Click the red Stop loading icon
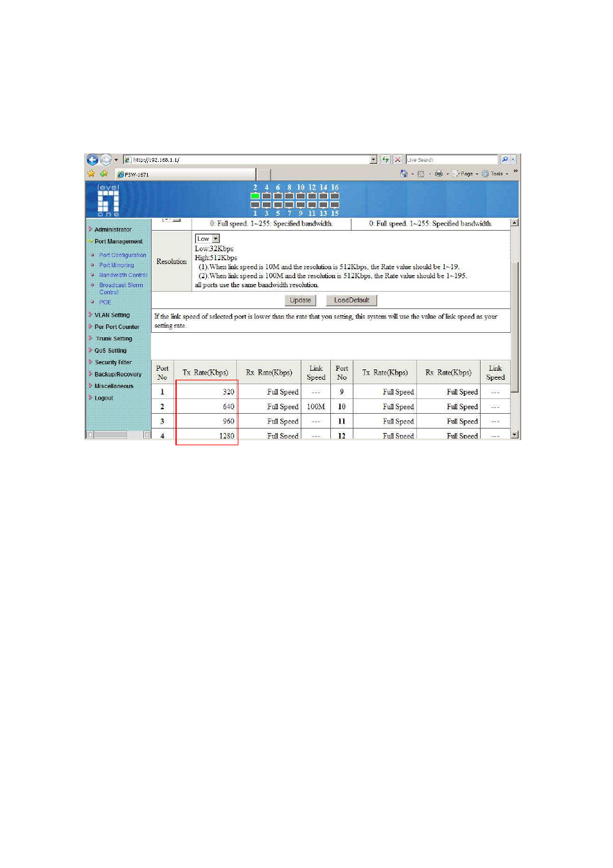 398,160
